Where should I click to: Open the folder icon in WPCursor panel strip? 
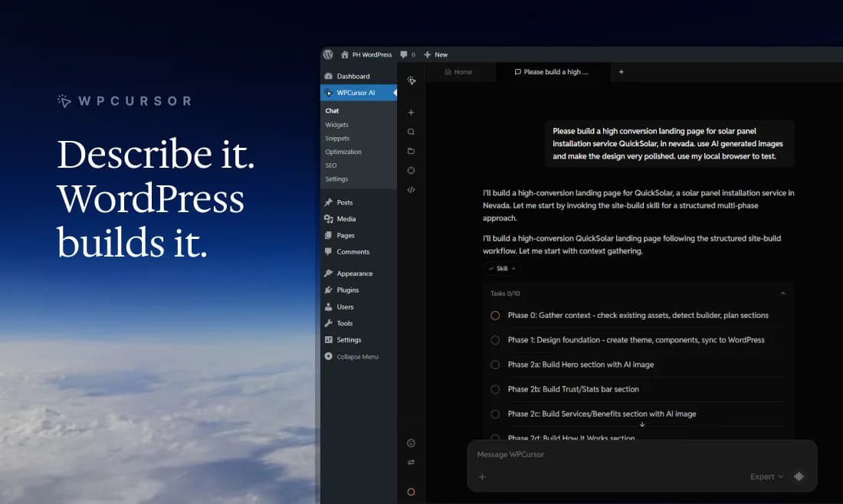412,151
